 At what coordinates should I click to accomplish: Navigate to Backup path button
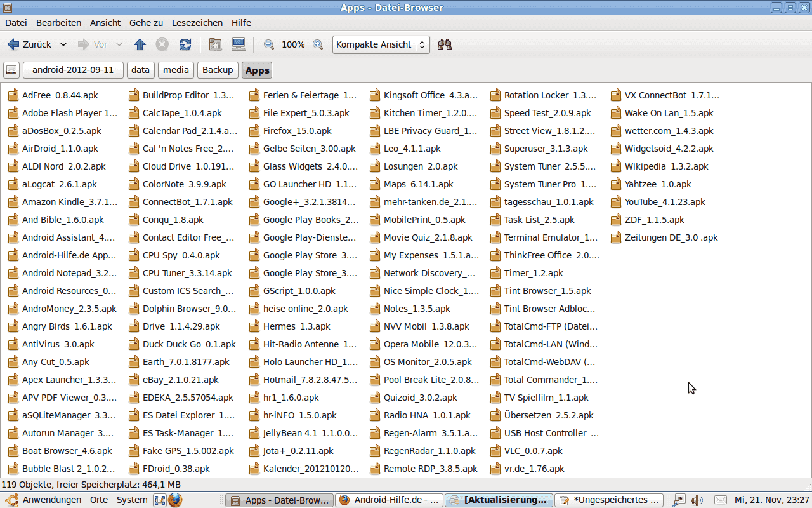pos(218,70)
